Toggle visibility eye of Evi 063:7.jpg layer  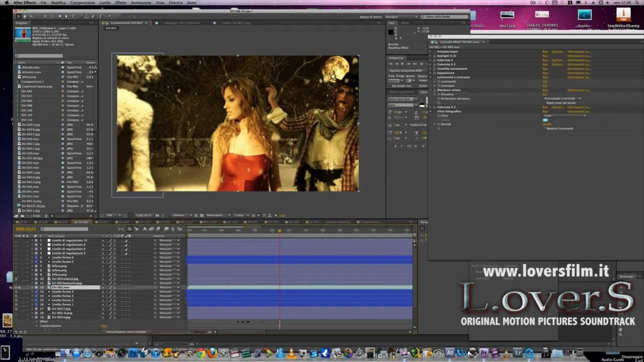[16, 309]
